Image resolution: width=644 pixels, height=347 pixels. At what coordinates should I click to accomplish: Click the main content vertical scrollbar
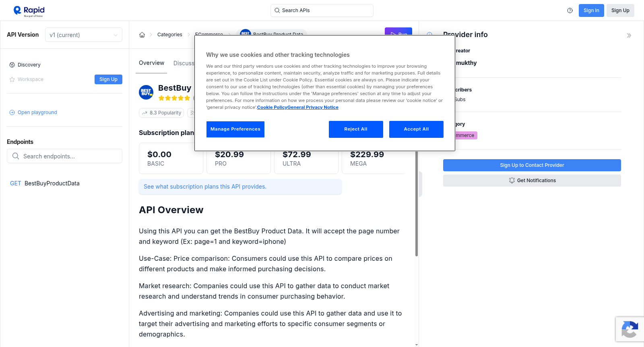[x=417, y=204]
